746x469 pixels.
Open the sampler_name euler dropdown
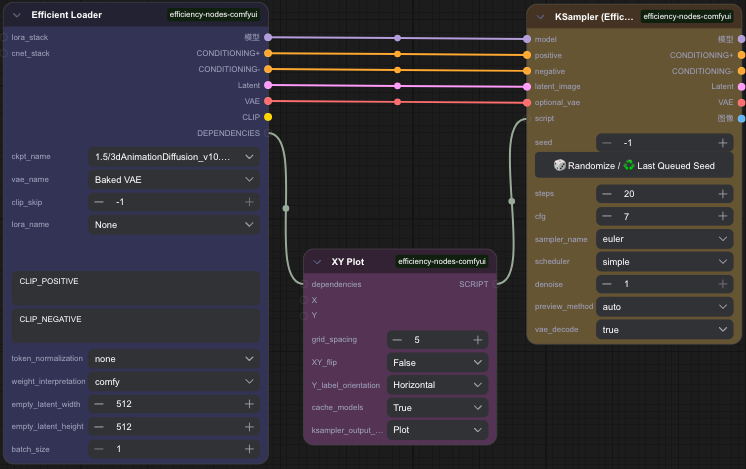point(662,239)
